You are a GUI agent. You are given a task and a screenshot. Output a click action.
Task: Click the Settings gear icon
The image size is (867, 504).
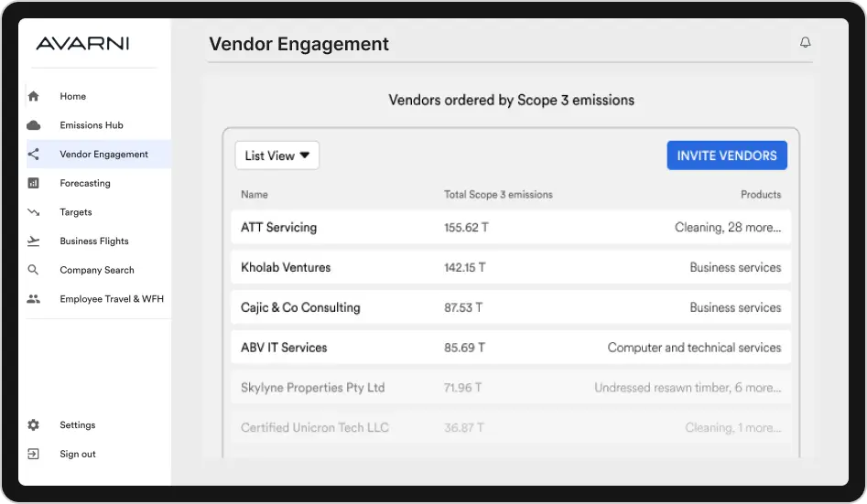coord(34,425)
